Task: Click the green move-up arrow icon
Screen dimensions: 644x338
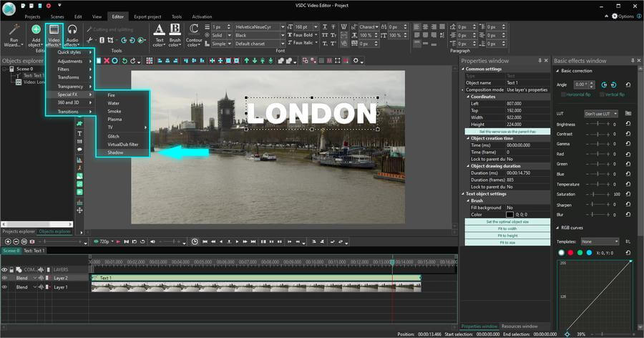Action: (246, 60)
